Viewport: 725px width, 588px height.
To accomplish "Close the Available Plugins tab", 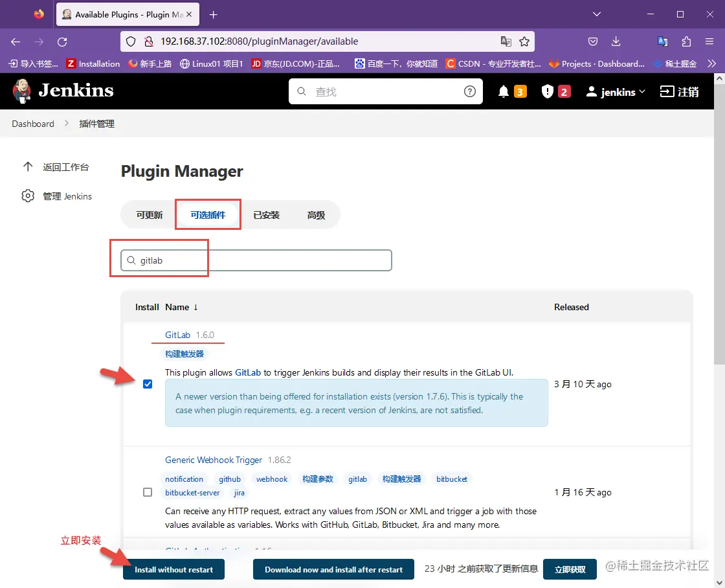I will 188,15.
